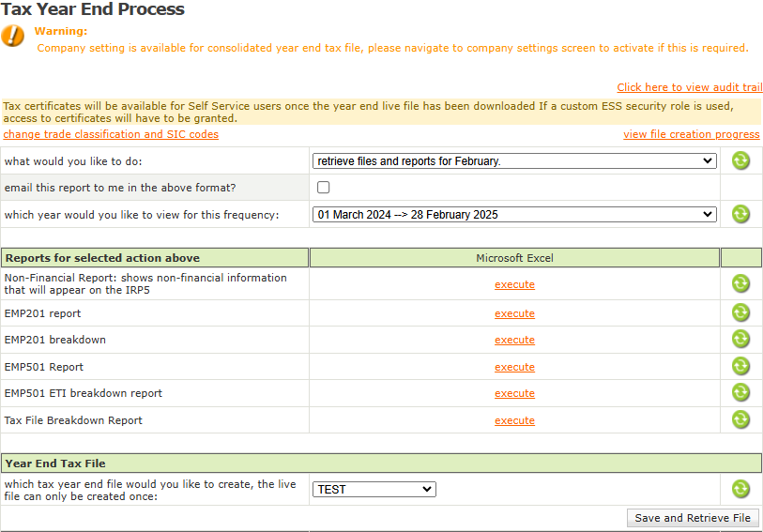Open view file creation progress link
Screen dimensions: 763x532
[692, 134]
